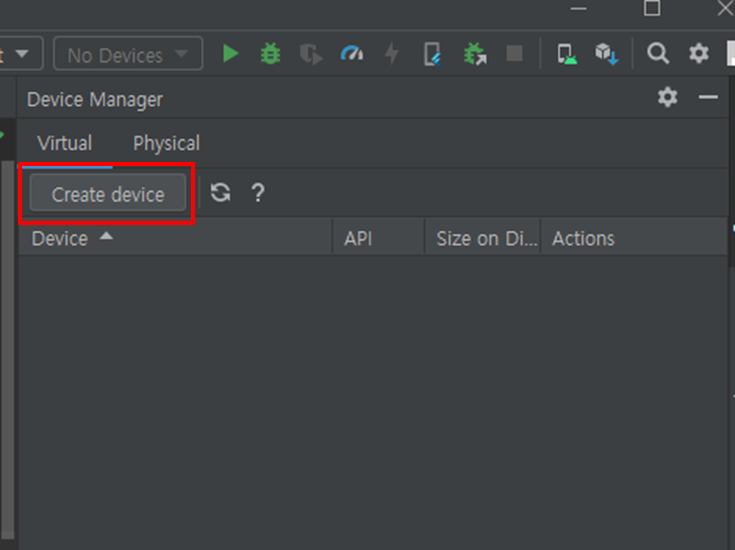The height and width of the screenshot is (550, 735).
Task: Maximize the Android Studio window
Action: tap(652, 8)
